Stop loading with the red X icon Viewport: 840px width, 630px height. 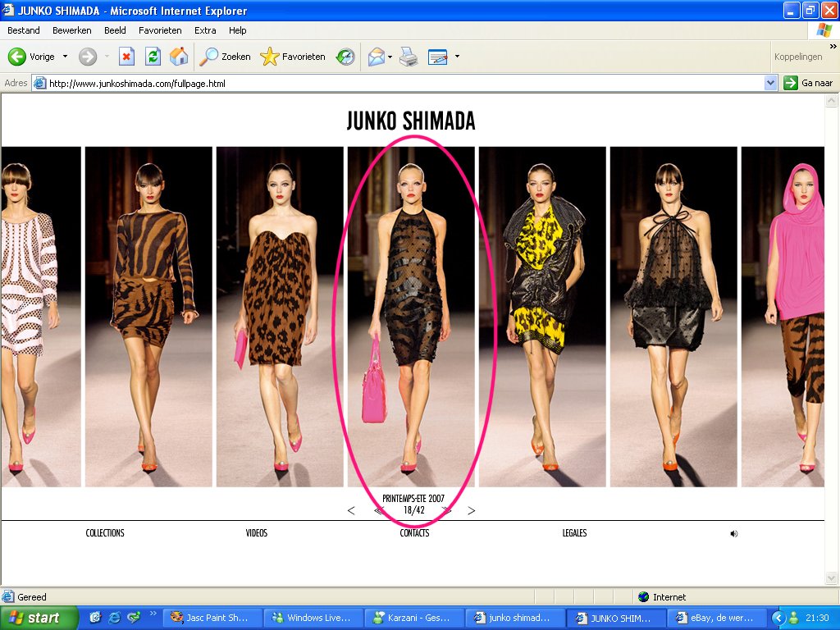coord(126,57)
